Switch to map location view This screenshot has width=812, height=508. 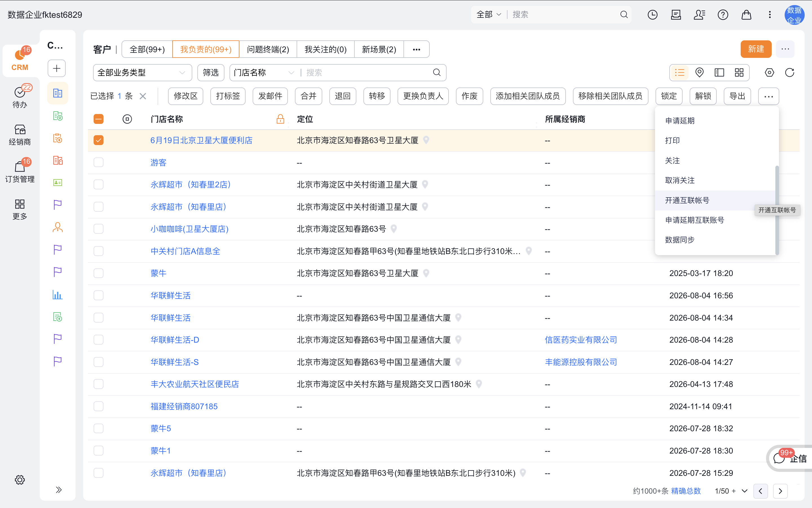coord(699,73)
